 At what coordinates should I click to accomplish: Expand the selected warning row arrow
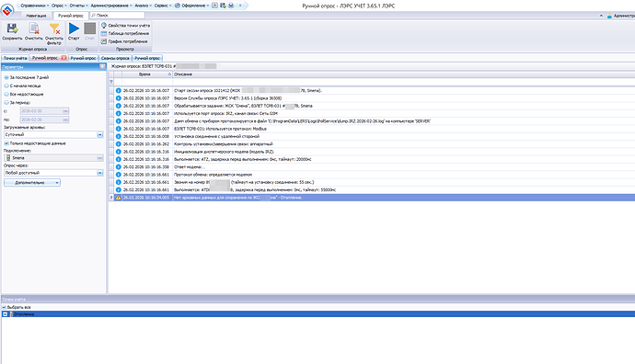click(111, 198)
